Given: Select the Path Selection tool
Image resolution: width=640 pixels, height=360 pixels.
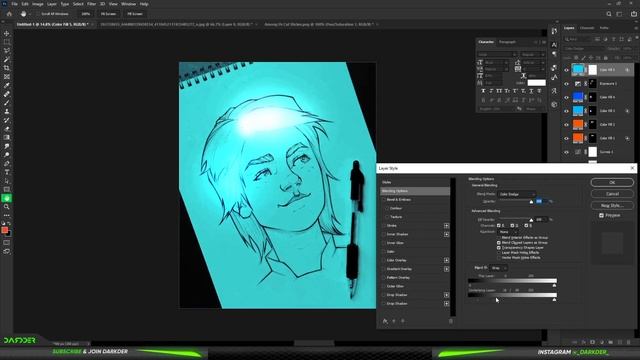Looking at the screenshot, I should 7,181.
